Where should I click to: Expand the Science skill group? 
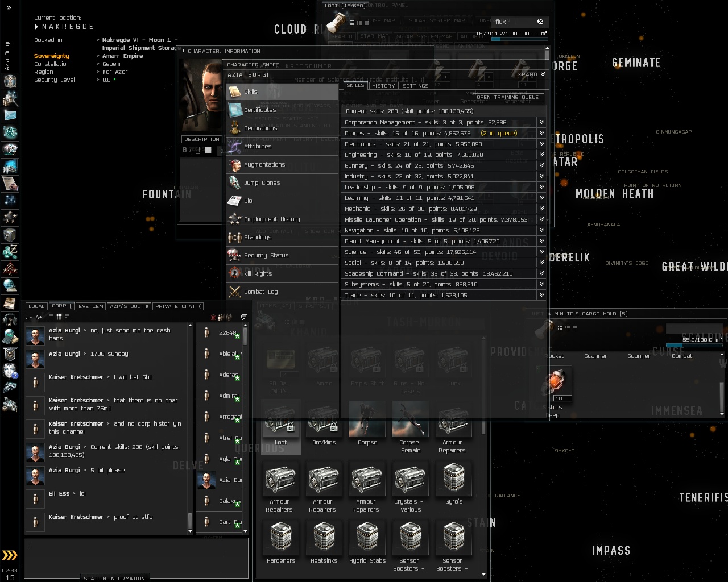(x=541, y=252)
